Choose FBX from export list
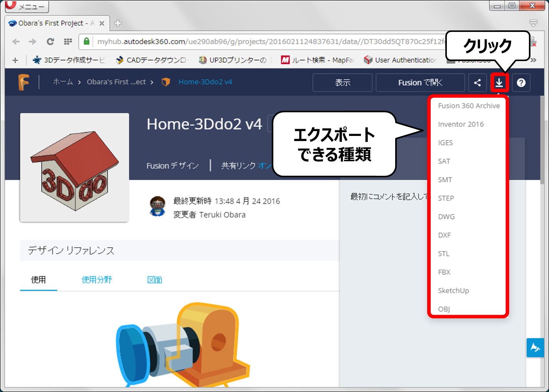Screen dimensions: 549x392 tap(444, 272)
